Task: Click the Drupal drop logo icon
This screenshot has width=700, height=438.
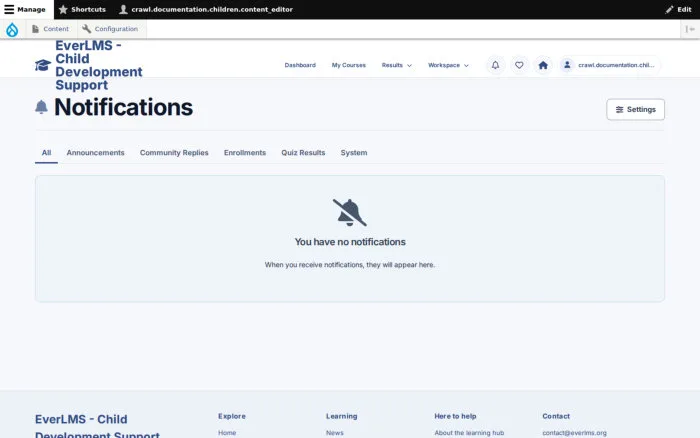Action: coord(12,29)
